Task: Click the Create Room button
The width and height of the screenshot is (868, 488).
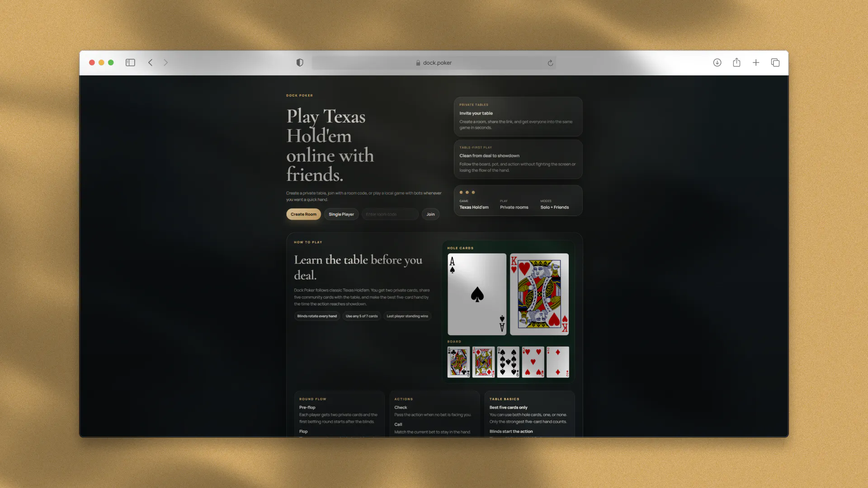Action: point(303,214)
